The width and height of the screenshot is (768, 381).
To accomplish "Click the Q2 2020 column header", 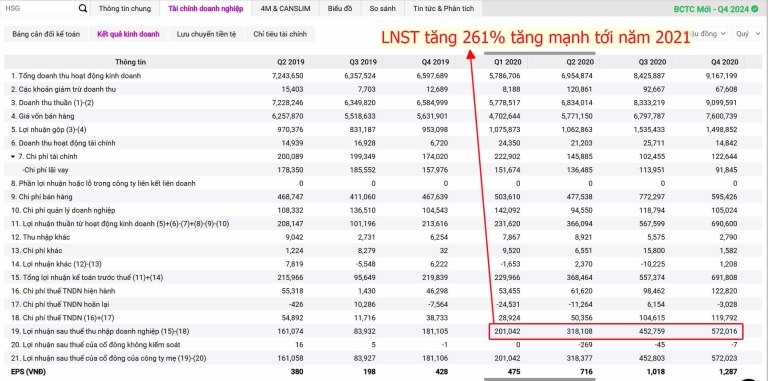I will point(579,62).
